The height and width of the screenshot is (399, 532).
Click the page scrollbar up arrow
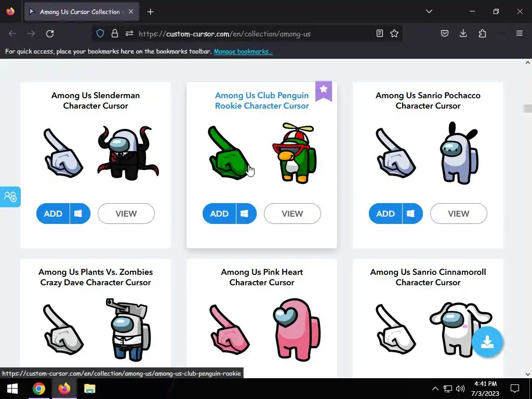coord(528,63)
